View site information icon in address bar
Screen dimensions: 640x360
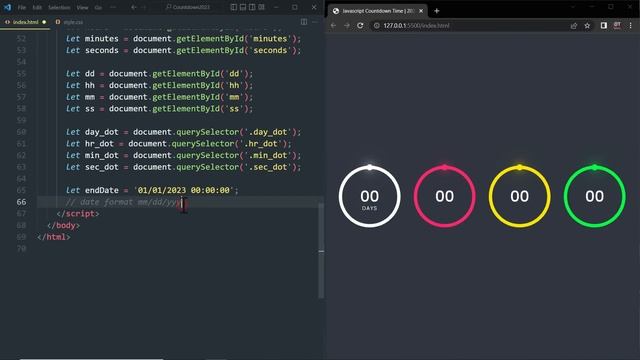(376, 25)
